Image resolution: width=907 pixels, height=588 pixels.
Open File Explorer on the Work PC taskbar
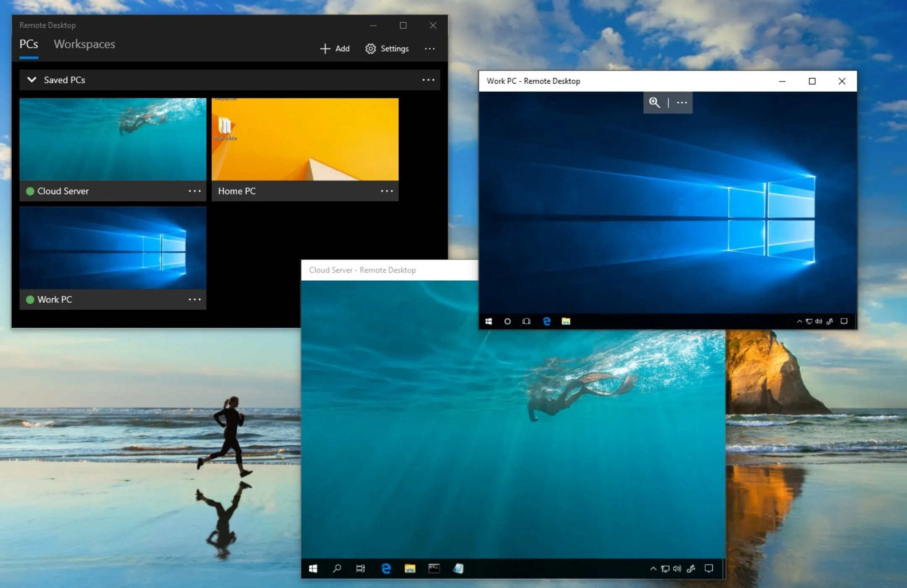tap(566, 321)
